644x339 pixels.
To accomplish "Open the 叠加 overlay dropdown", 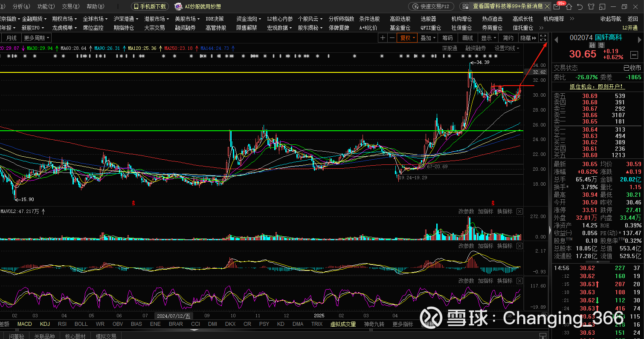I will (x=428, y=38).
